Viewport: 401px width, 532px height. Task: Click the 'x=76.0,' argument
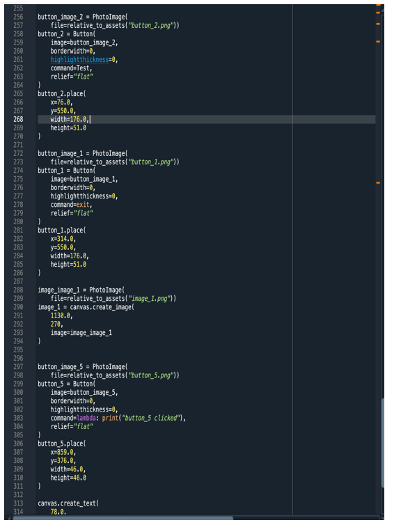pyautogui.click(x=62, y=102)
